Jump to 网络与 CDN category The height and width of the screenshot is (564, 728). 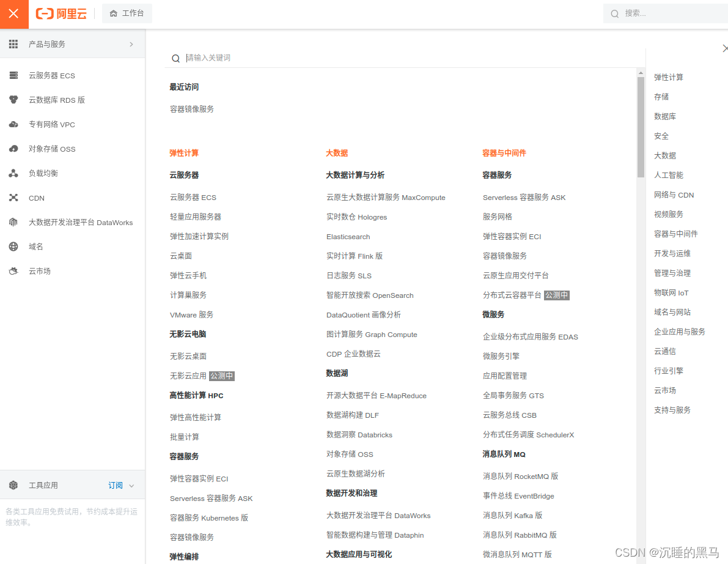tap(674, 195)
